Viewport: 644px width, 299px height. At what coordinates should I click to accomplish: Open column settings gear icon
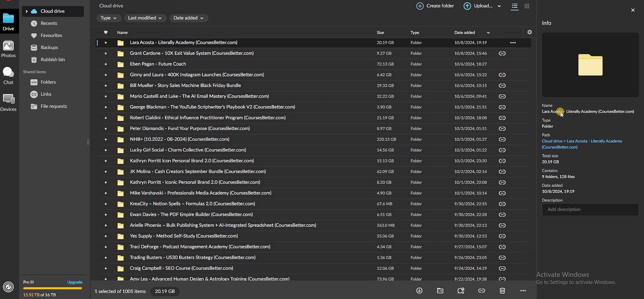529,32
